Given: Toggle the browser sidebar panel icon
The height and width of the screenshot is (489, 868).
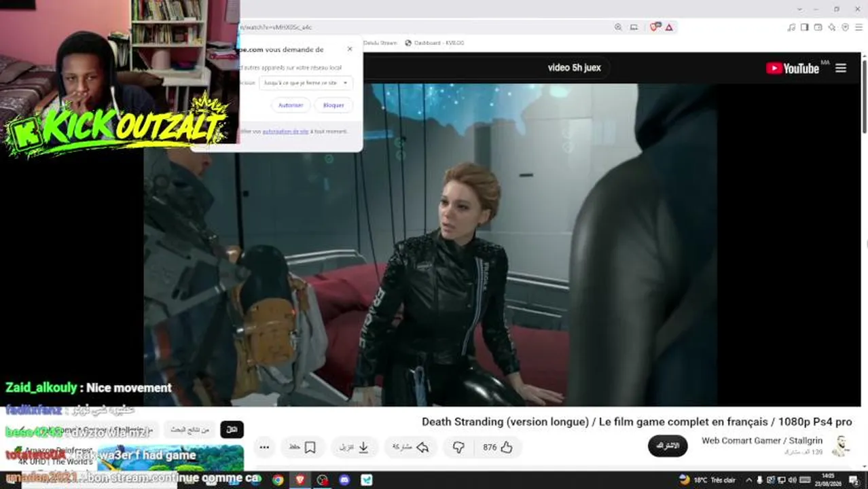Looking at the screenshot, I should [x=805, y=27].
